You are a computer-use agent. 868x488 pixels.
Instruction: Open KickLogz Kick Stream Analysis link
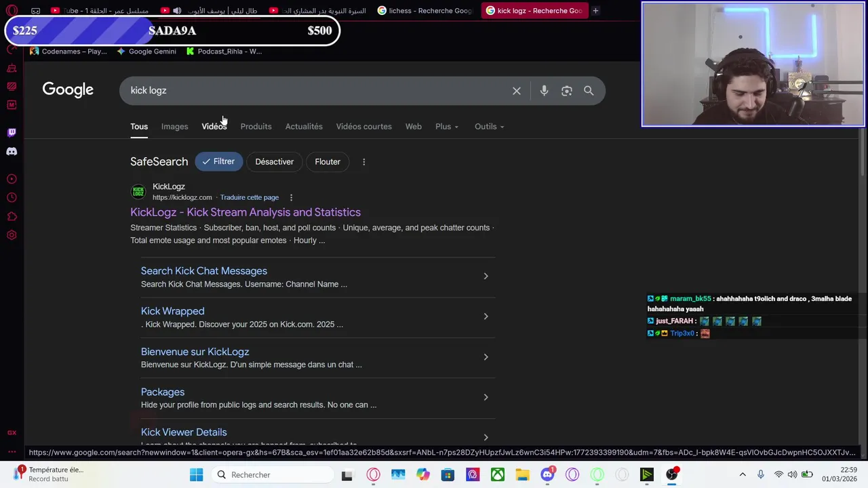coord(245,212)
